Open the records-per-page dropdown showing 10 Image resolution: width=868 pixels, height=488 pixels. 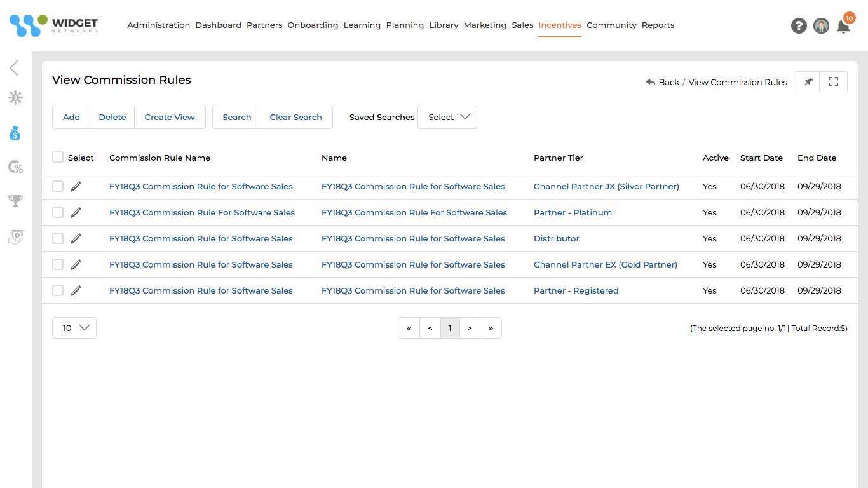[74, 328]
